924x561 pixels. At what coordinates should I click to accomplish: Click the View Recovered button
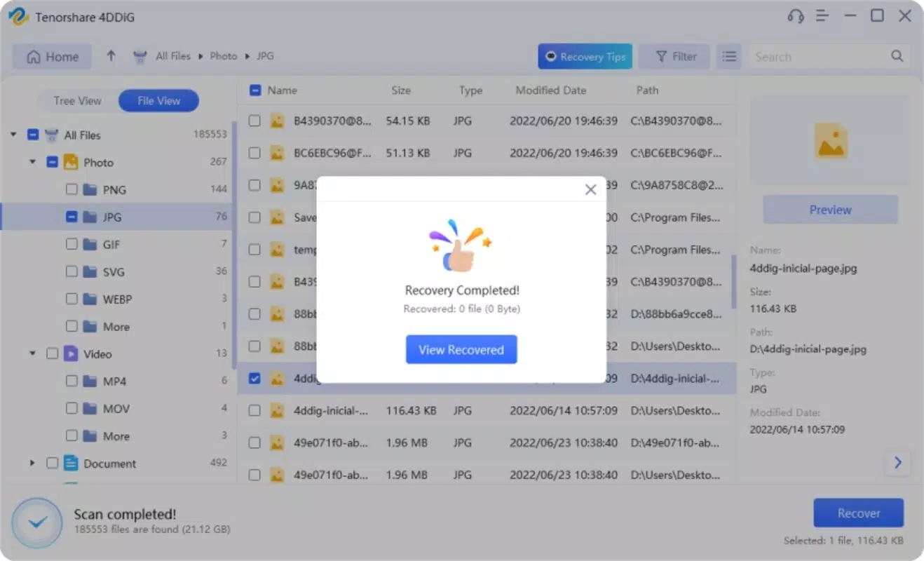click(461, 349)
